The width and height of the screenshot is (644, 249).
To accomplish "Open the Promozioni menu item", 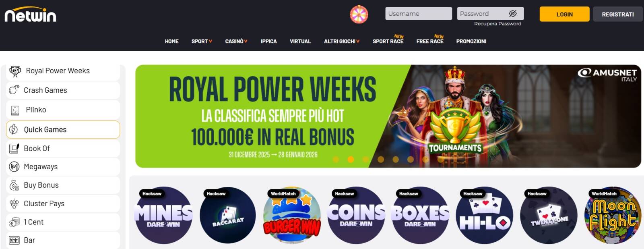I will coord(471,41).
